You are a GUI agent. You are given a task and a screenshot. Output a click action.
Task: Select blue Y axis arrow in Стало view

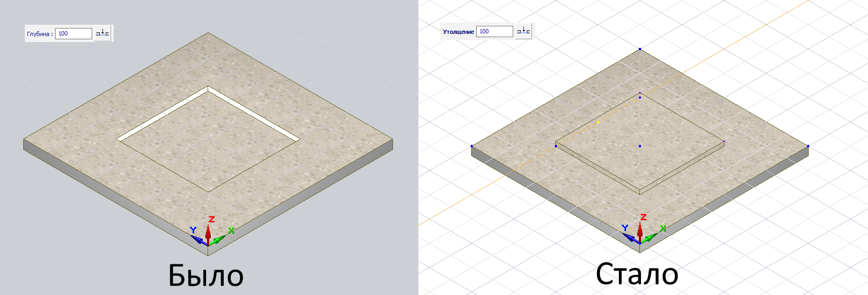[630, 235]
